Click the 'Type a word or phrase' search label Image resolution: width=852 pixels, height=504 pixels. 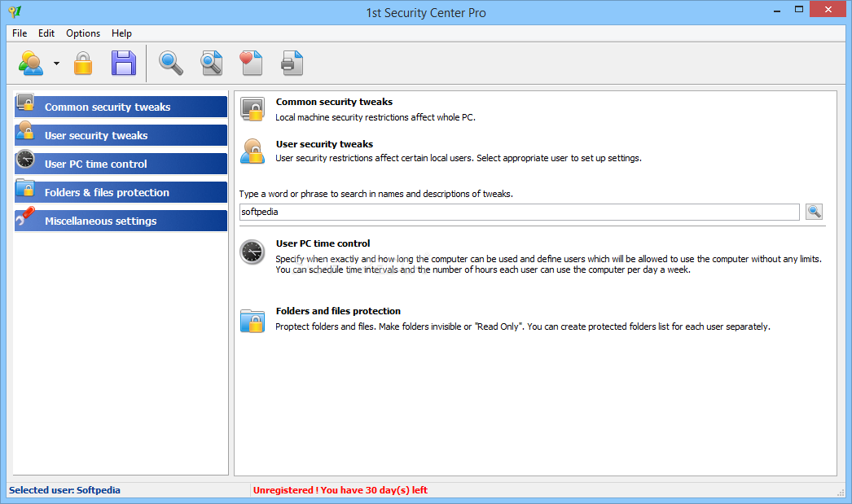[376, 194]
